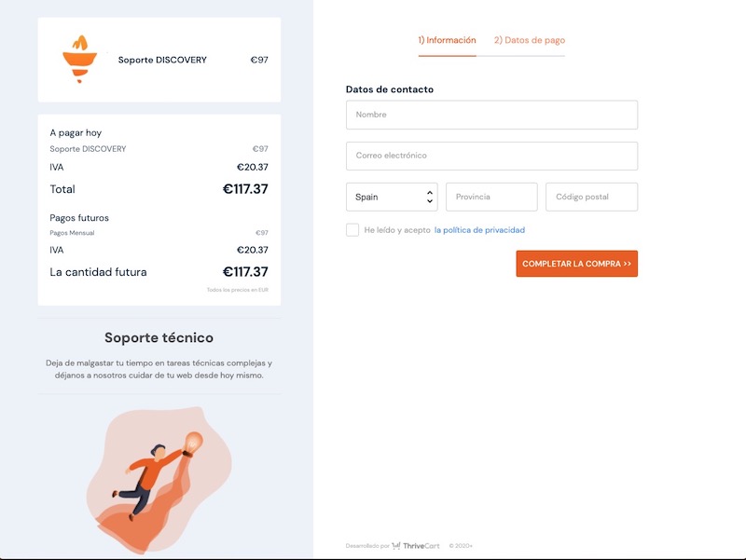This screenshot has height=560, width=746.
Task: Focus the Nombre input field
Action: click(x=491, y=116)
